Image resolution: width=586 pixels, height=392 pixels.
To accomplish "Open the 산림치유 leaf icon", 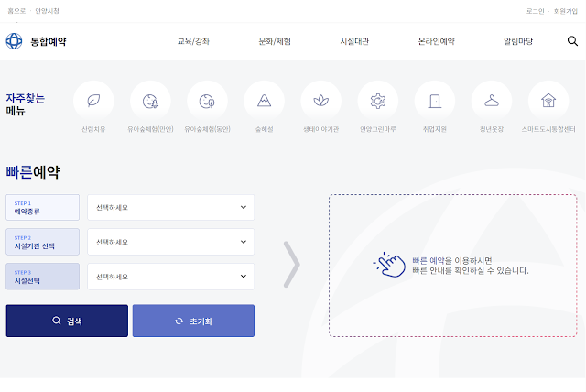I will coord(93,101).
